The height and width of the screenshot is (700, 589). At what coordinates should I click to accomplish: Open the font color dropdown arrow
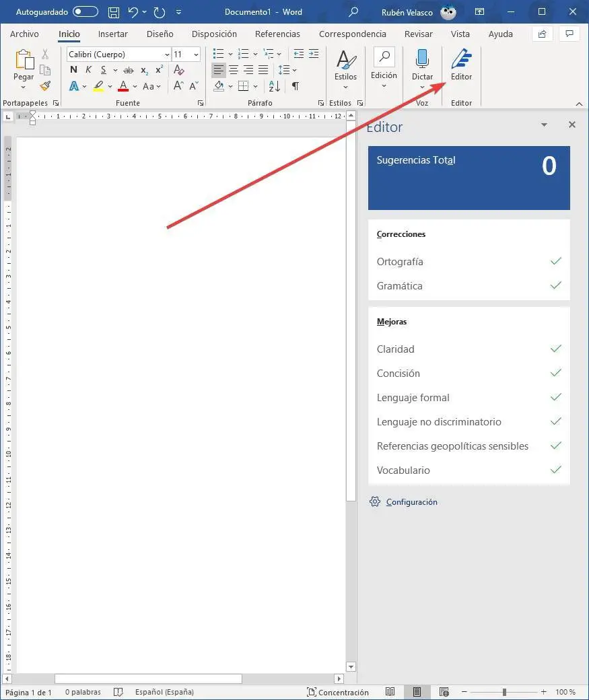click(135, 87)
